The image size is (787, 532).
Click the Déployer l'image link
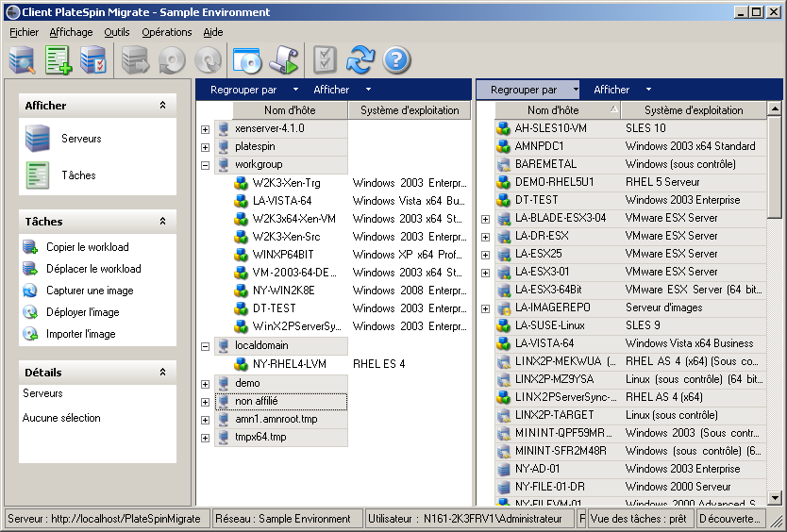coord(83,312)
